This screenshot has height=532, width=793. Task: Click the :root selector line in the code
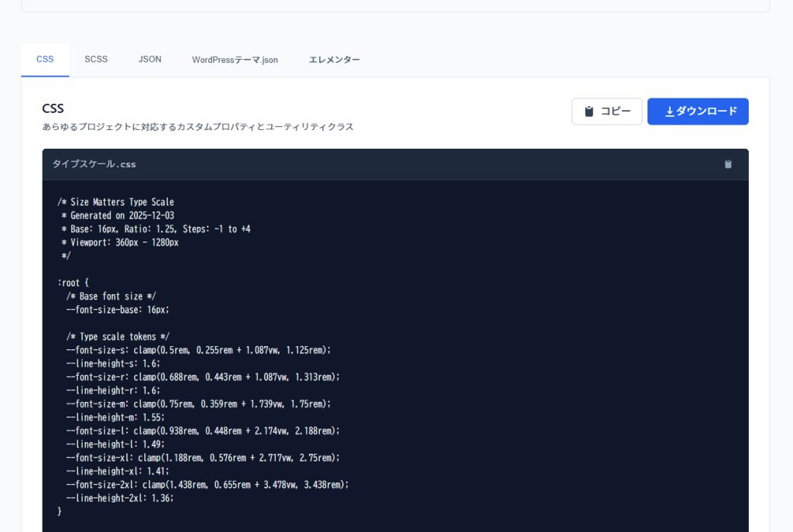pos(74,283)
